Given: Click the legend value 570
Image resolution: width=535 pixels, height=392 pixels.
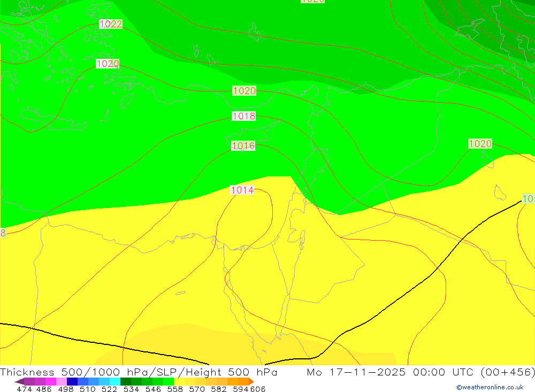Looking at the screenshot, I should 197,389.
